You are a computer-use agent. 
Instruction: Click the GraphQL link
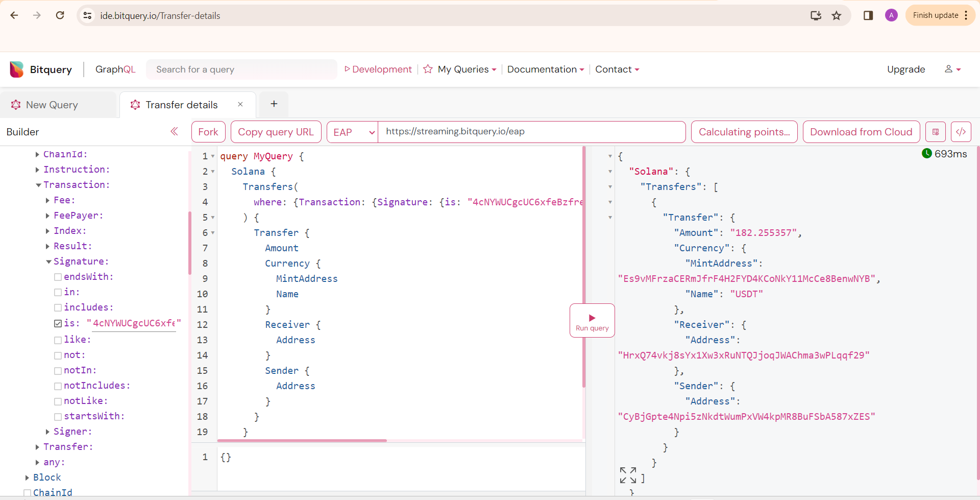point(115,69)
